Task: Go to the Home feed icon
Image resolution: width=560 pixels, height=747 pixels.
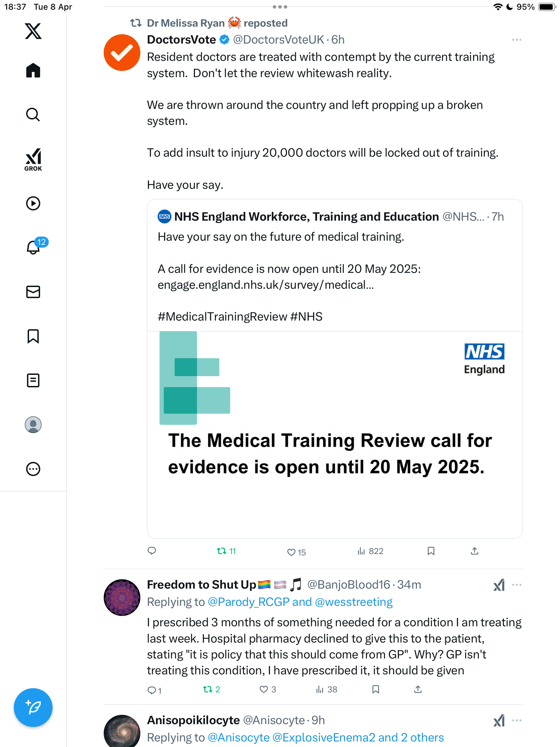Action: (x=33, y=70)
